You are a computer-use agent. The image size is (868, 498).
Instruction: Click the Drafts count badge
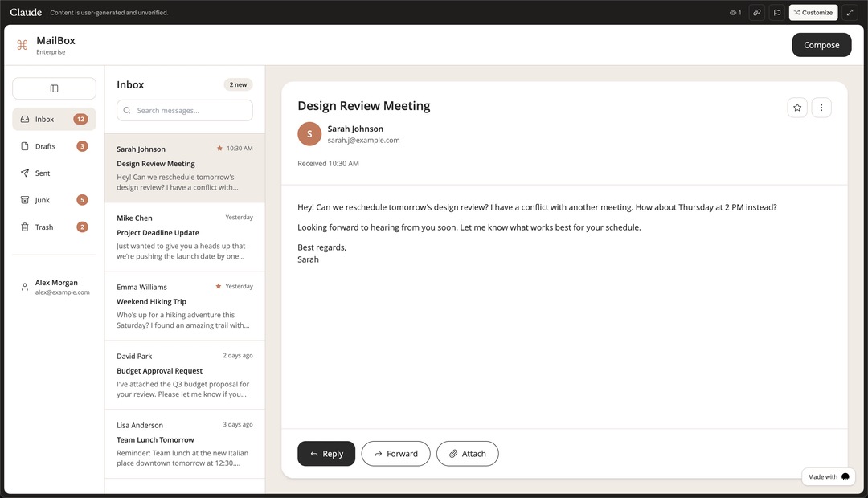pyautogui.click(x=82, y=146)
